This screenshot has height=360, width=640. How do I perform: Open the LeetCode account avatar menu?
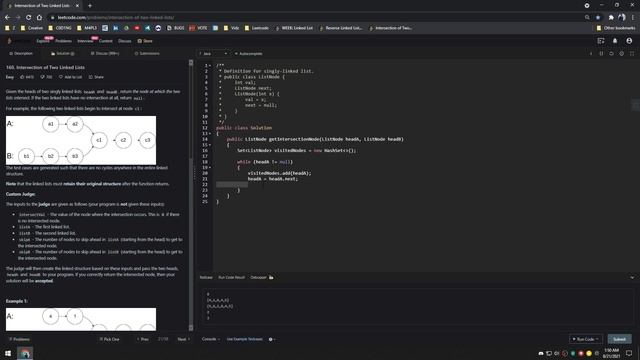[x=629, y=41]
